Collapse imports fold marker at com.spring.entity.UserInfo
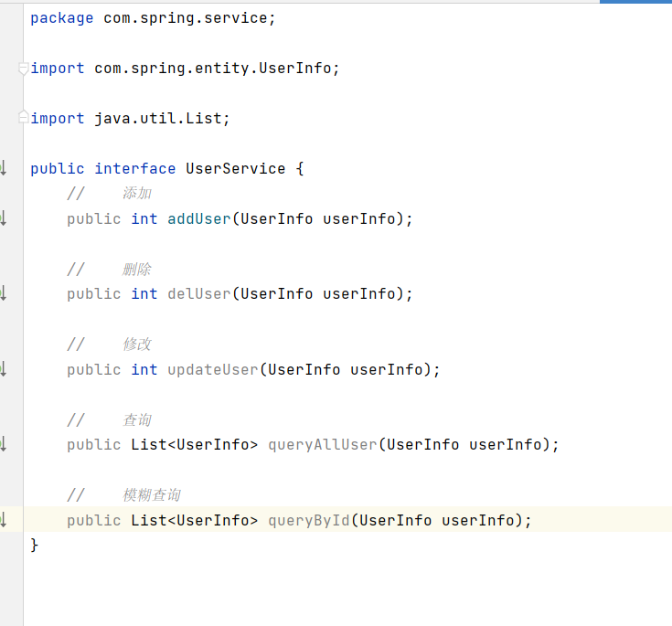The height and width of the screenshot is (626, 672). (x=23, y=69)
